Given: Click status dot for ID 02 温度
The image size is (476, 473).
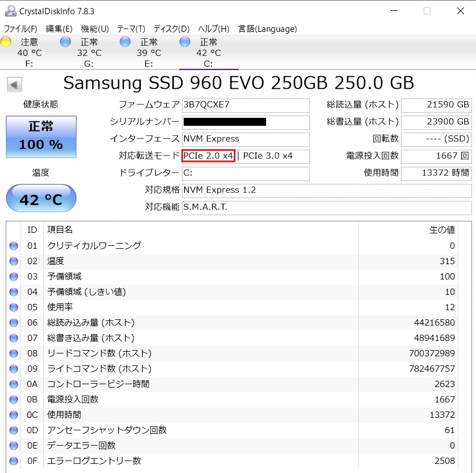Looking at the screenshot, I should (x=14, y=261).
